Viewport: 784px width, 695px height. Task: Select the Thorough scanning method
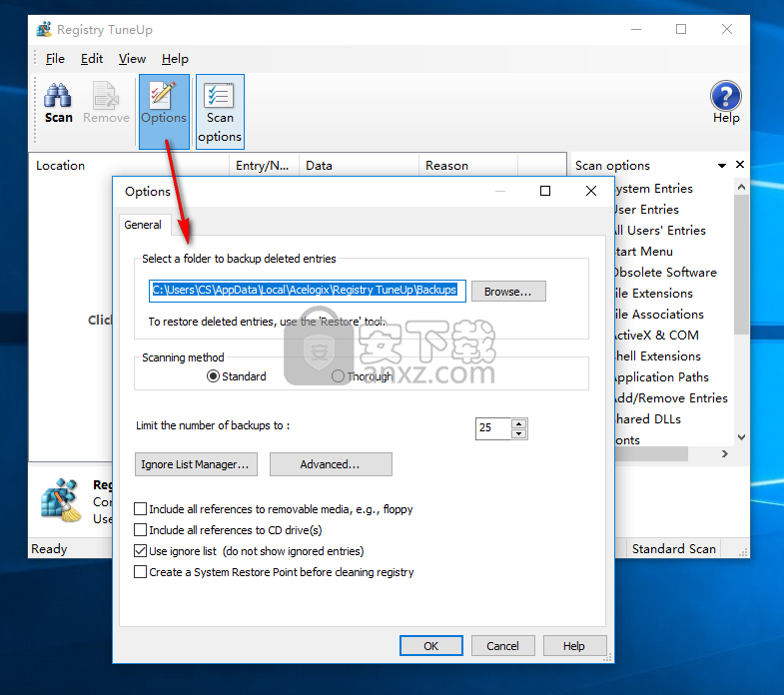click(x=363, y=376)
